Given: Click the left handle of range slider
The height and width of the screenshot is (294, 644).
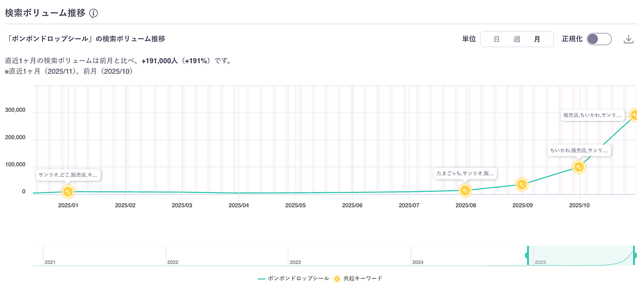Looking at the screenshot, I should (x=528, y=255).
